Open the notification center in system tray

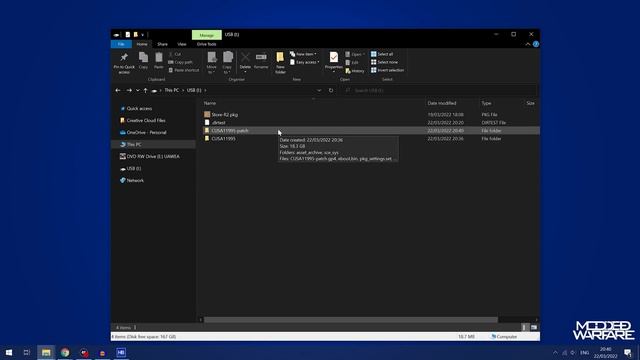click(628, 353)
